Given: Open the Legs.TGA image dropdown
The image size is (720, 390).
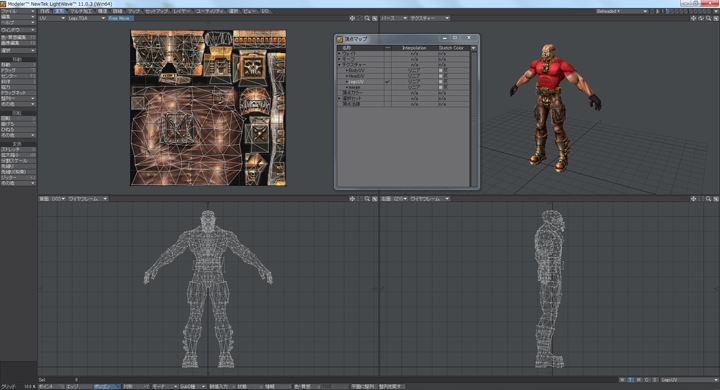Looking at the screenshot, I should pyautogui.click(x=87, y=18).
